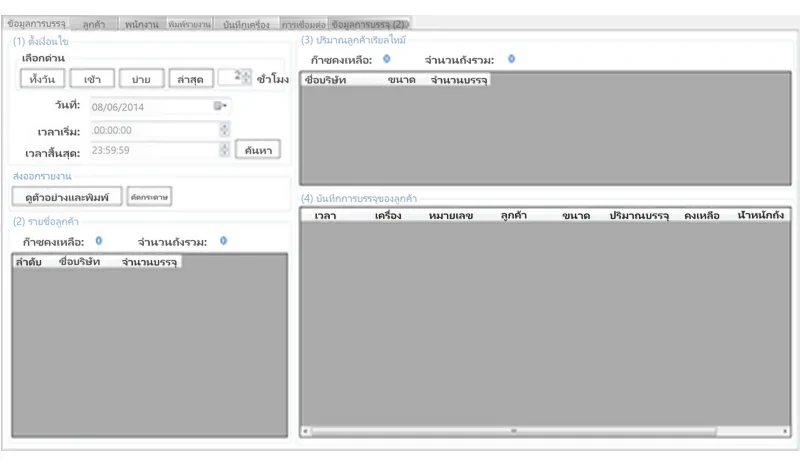Viewport: 800px width, 467px height.
Task: Click the เวลาสิ้นสุด time spinner arrows
Action: tap(224, 150)
